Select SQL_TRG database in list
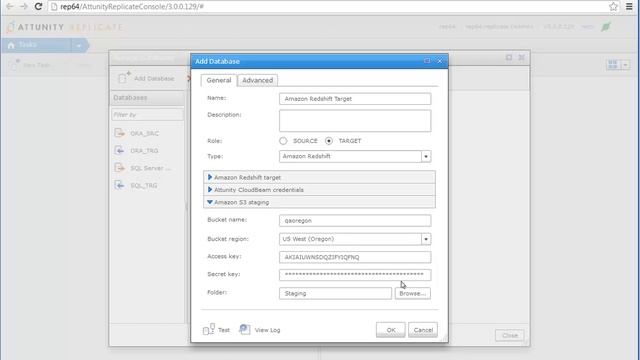 [x=144, y=185]
